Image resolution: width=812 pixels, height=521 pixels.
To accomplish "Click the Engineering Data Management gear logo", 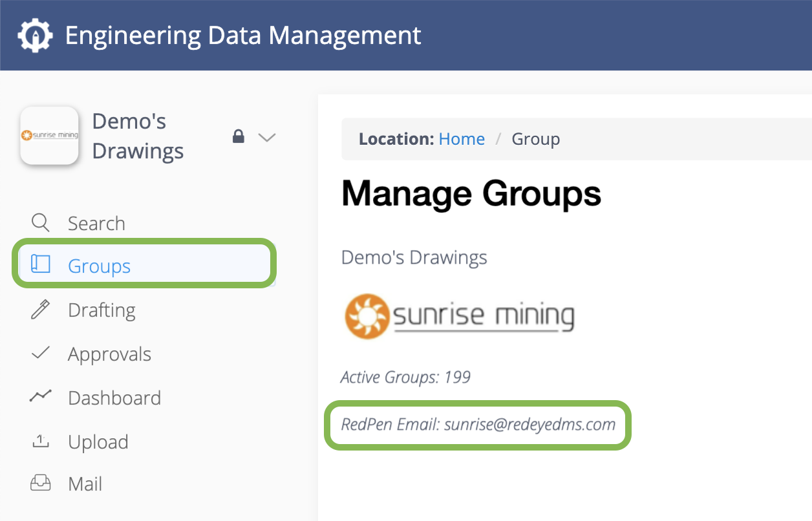I will point(35,35).
